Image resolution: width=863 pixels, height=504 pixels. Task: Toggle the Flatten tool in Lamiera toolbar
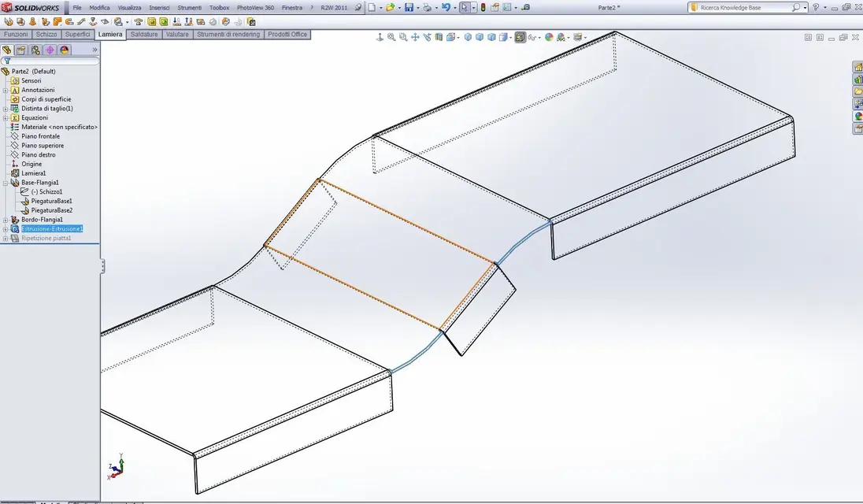[x=200, y=22]
